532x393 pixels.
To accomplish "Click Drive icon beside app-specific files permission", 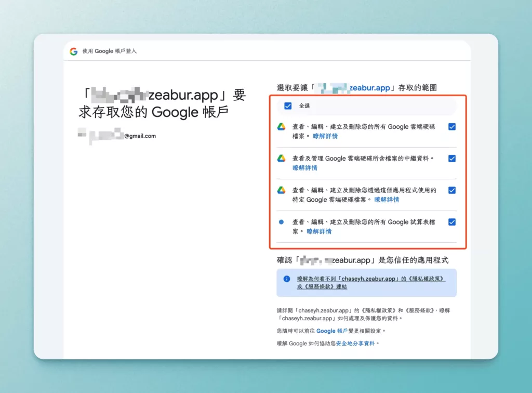I will [x=281, y=190].
